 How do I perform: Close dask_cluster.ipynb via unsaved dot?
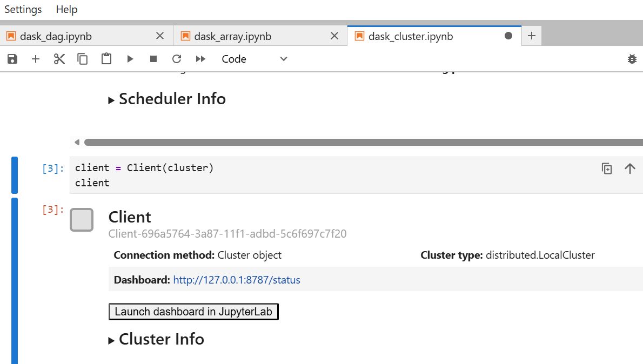[x=508, y=36]
